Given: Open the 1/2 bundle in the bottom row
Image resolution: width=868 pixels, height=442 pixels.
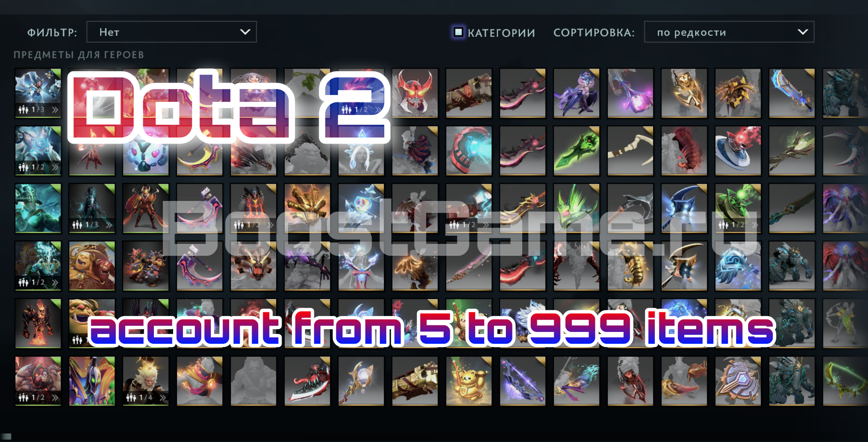Looking at the screenshot, I should coord(38,381).
